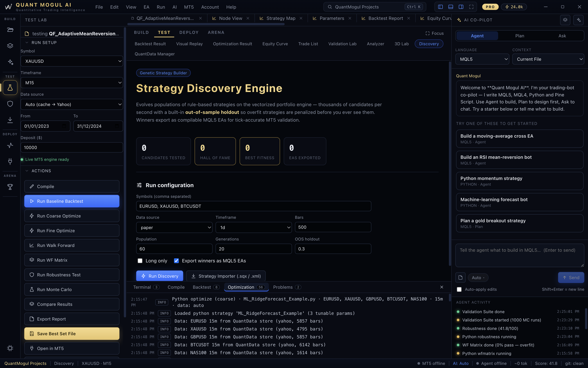Click Run Monte Carlo action

click(72, 289)
